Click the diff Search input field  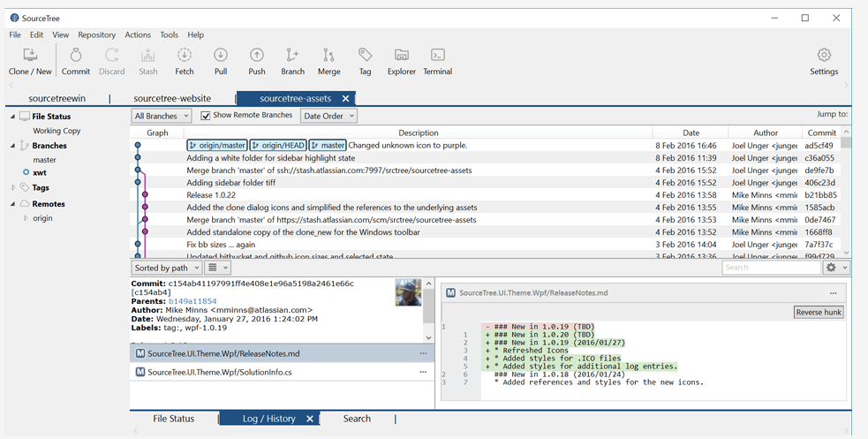(x=771, y=268)
